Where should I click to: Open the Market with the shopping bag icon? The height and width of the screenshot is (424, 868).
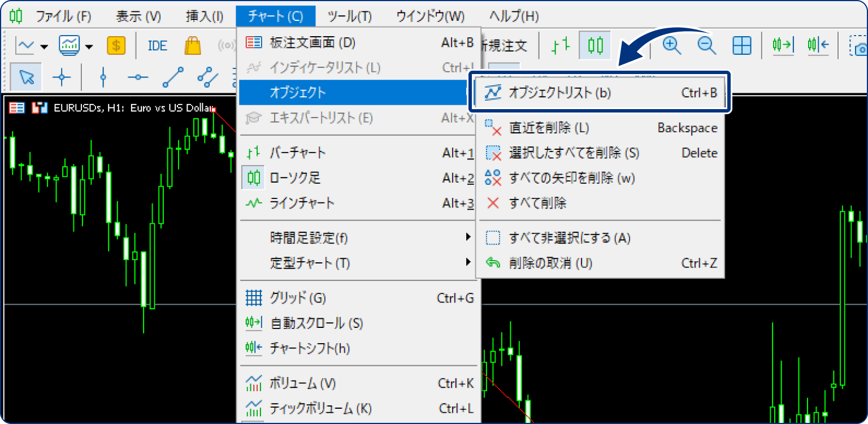(x=193, y=45)
